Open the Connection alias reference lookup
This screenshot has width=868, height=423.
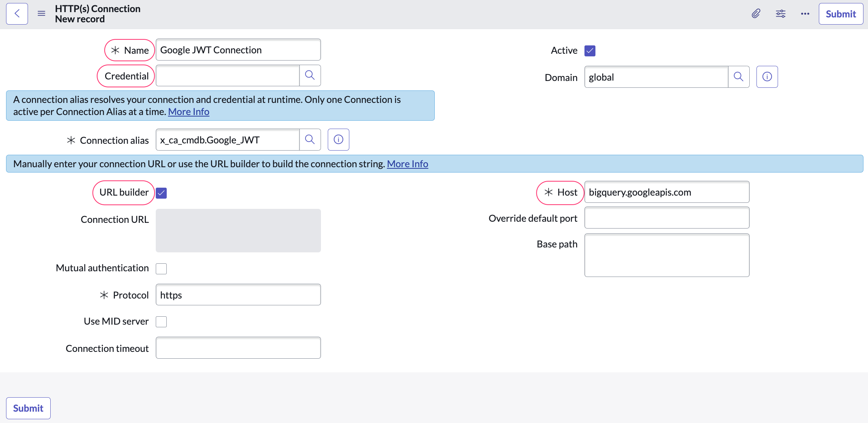[310, 139]
